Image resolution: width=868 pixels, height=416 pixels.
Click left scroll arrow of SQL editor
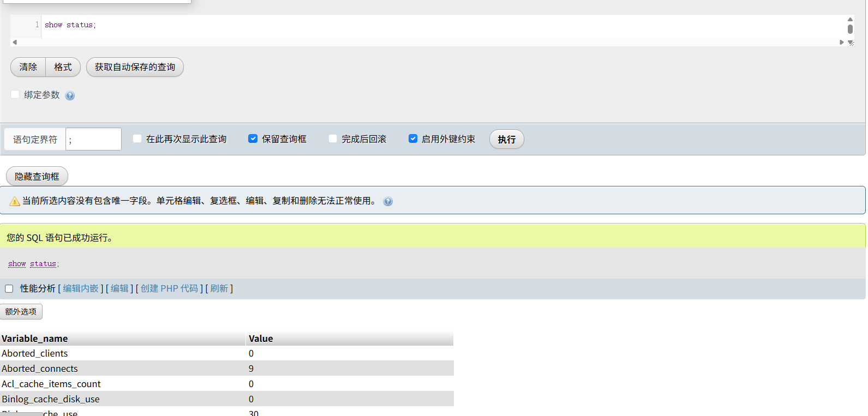point(15,42)
